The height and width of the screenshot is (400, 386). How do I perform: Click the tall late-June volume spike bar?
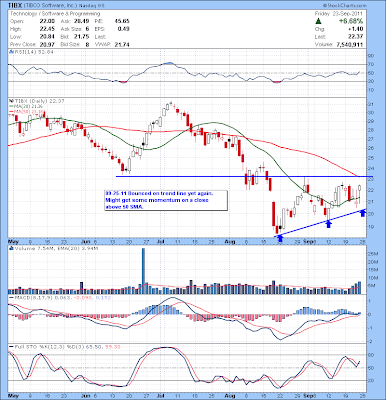144,271
